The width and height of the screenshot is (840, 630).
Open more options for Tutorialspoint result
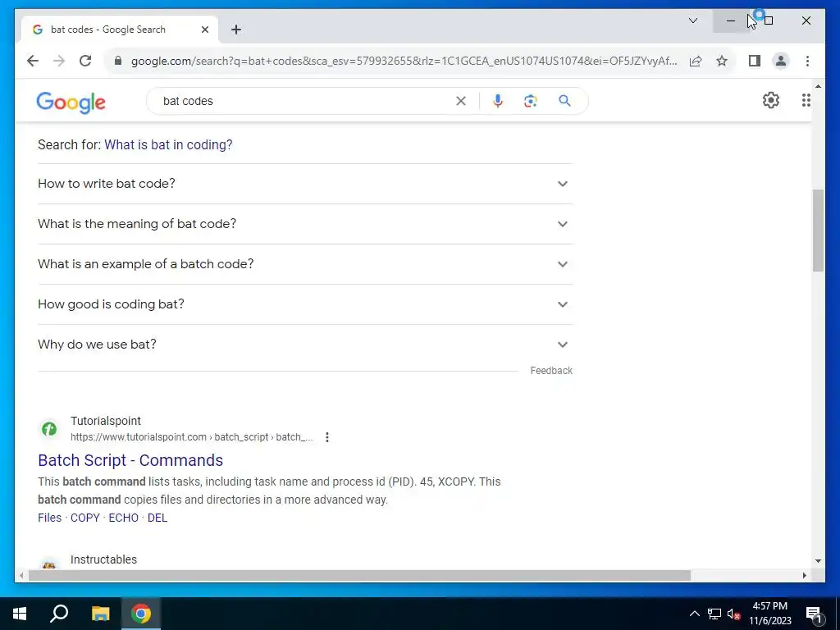pos(326,437)
